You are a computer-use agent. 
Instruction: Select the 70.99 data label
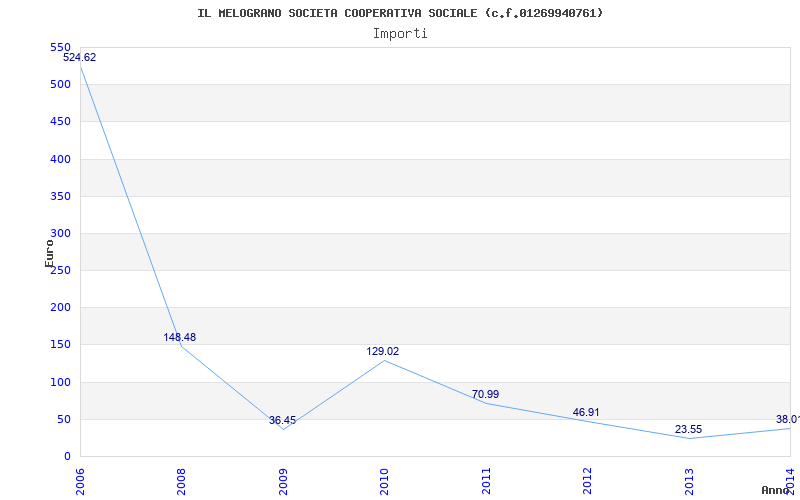(x=485, y=394)
